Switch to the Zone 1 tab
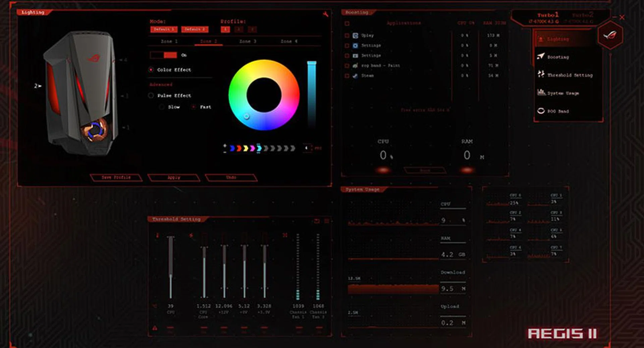This screenshot has width=644, height=348. click(x=169, y=41)
